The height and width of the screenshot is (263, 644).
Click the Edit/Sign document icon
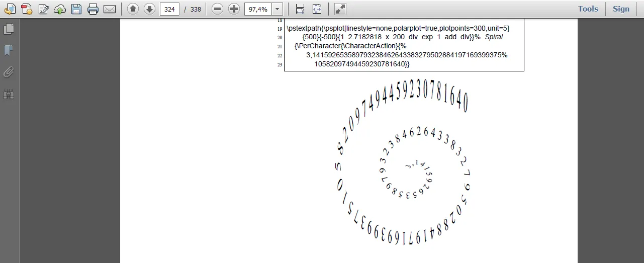pyautogui.click(x=44, y=9)
